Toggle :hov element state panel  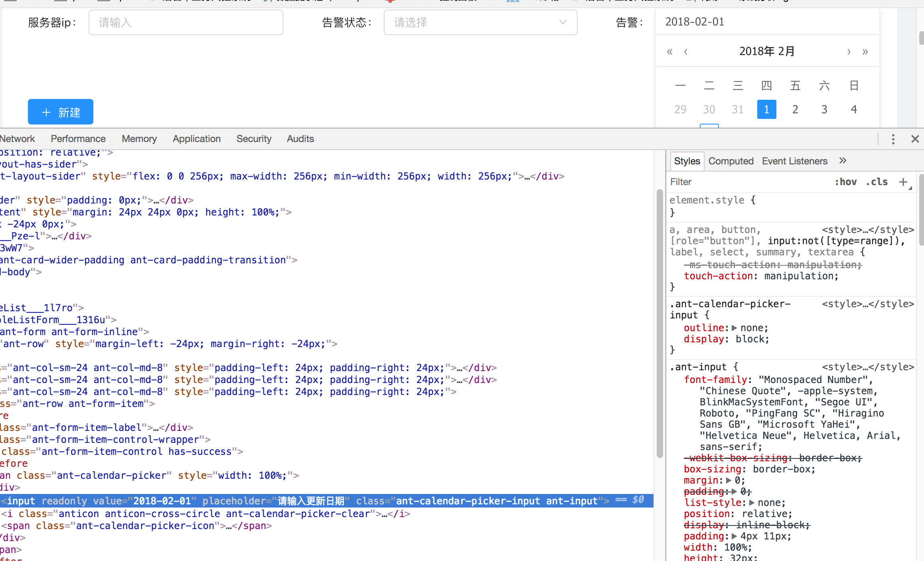point(845,182)
